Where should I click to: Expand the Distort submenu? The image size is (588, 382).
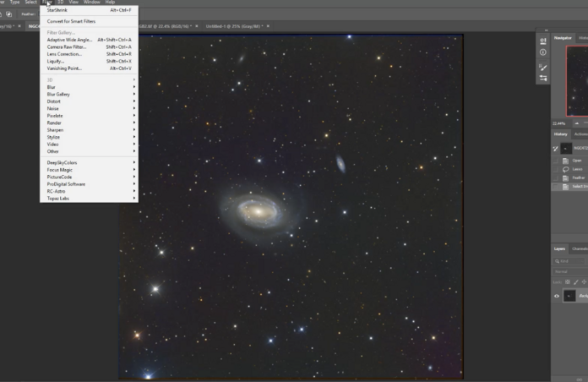coord(90,101)
